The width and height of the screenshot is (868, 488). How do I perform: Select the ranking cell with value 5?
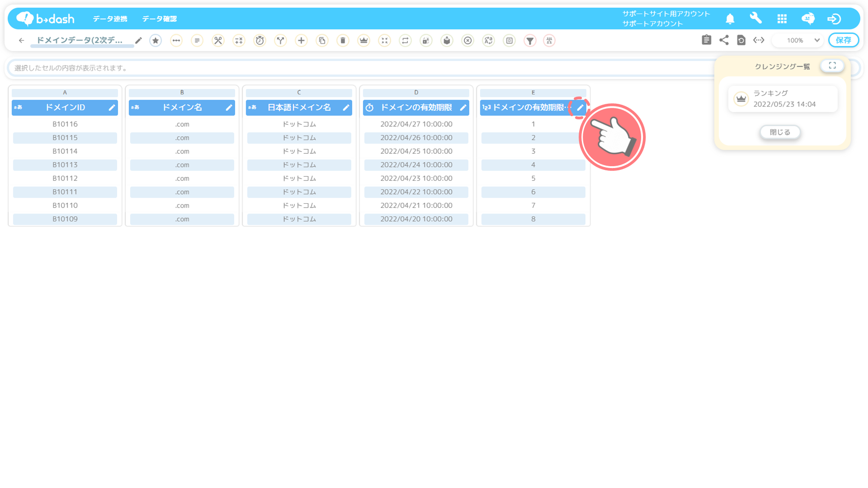tap(533, 178)
